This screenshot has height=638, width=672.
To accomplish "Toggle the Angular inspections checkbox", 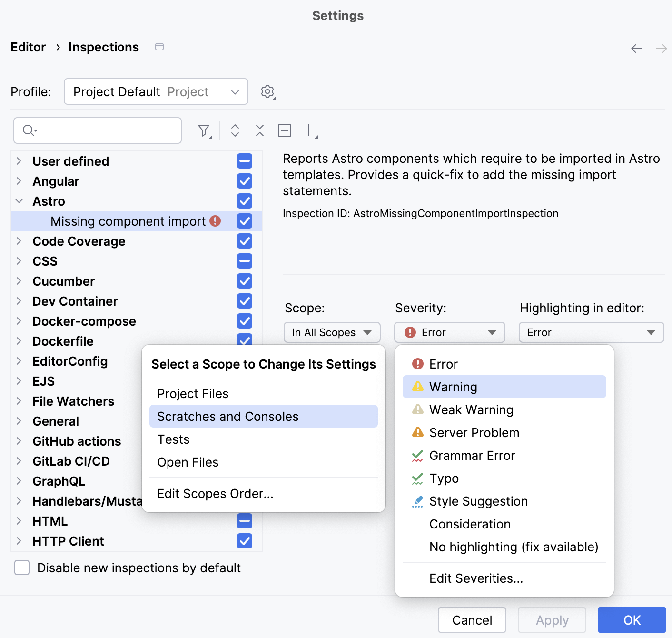I will pyautogui.click(x=245, y=181).
